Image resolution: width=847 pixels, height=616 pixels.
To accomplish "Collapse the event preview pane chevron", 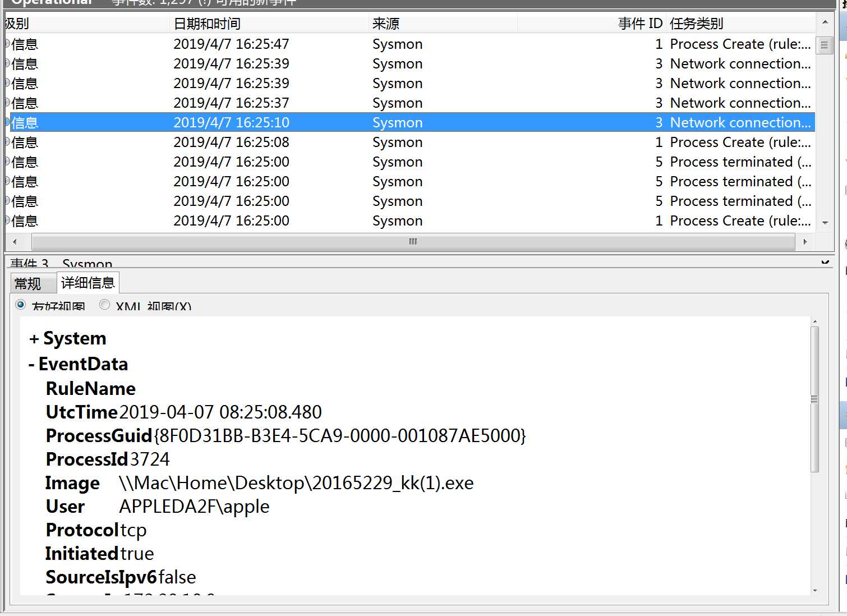I will [825, 262].
